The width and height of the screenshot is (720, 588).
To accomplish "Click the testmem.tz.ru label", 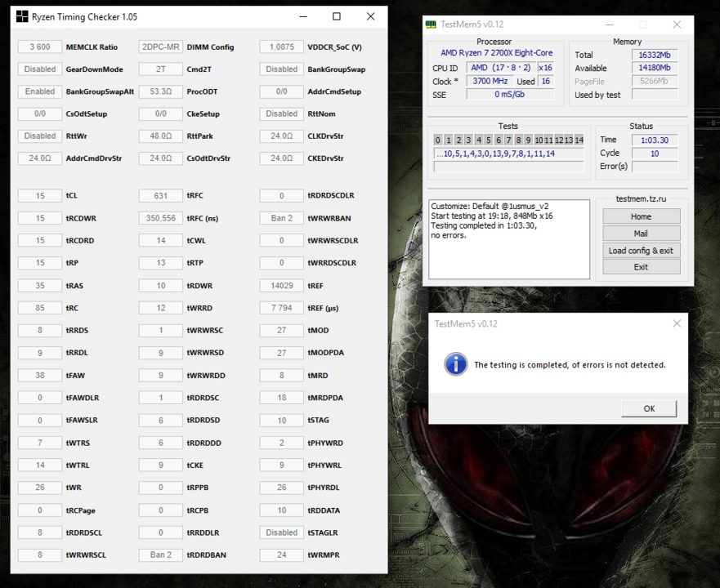I will click(x=641, y=198).
